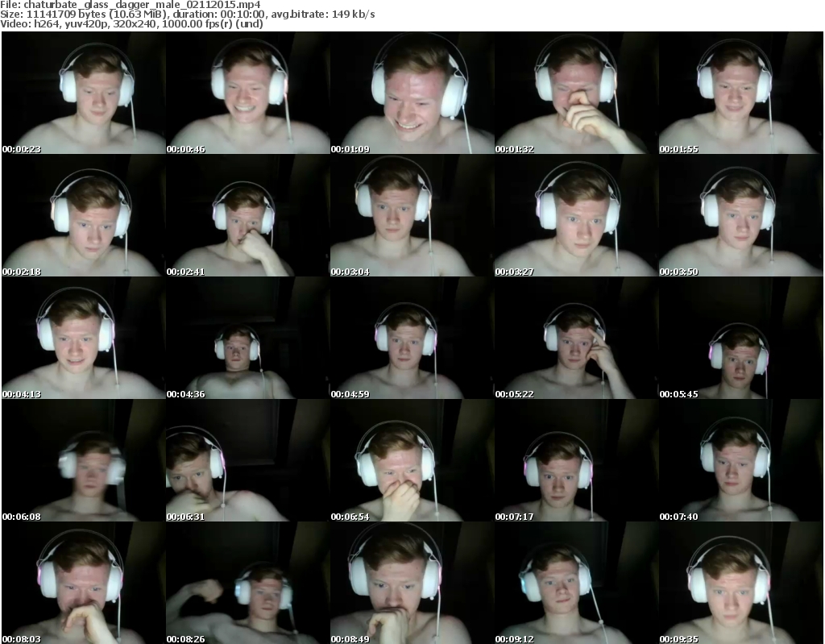Viewport: 825px width, 644px height.
Task: Open the thumbnail at 00:03:04
Action: 412,215
